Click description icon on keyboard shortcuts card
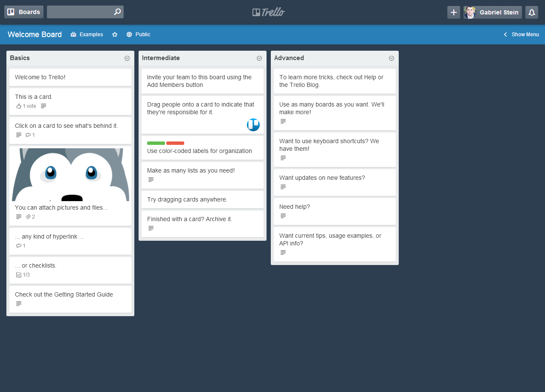This screenshot has height=392, width=545. coord(283,158)
